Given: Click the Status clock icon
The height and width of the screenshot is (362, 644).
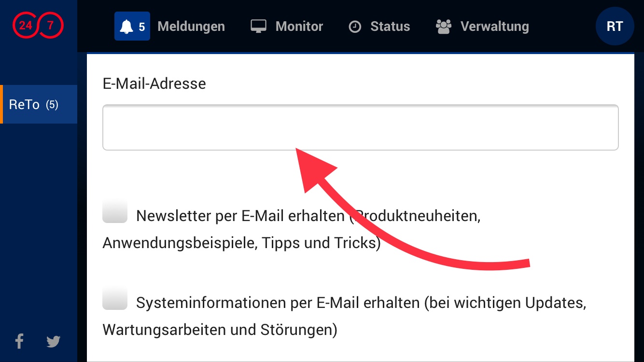Looking at the screenshot, I should (x=355, y=27).
